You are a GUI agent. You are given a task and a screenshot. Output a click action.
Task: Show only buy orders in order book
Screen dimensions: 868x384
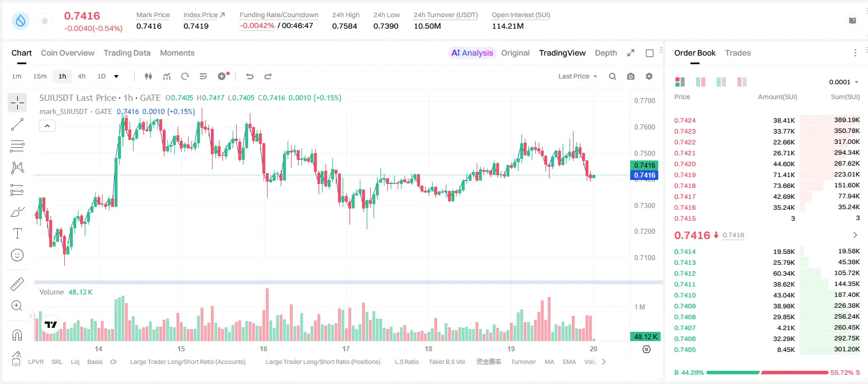pos(721,82)
